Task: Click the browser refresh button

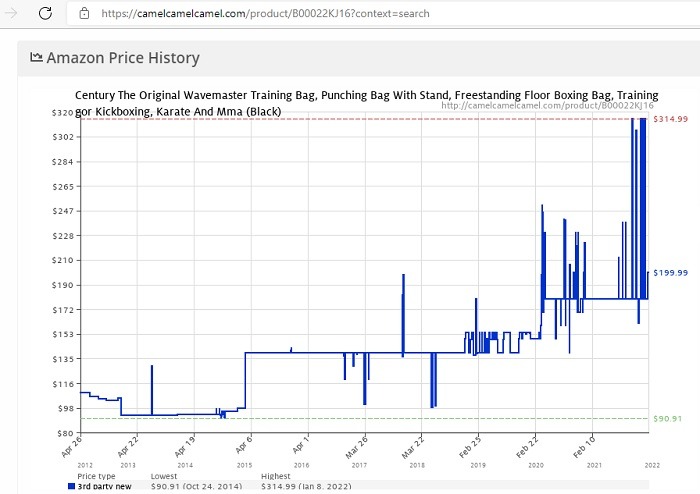Action: tap(45, 13)
